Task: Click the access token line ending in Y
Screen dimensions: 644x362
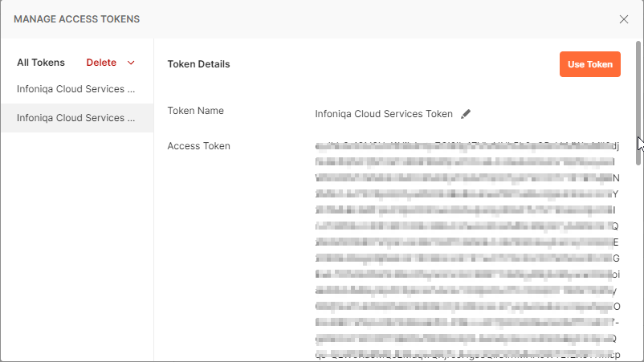Action: tap(467, 194)
